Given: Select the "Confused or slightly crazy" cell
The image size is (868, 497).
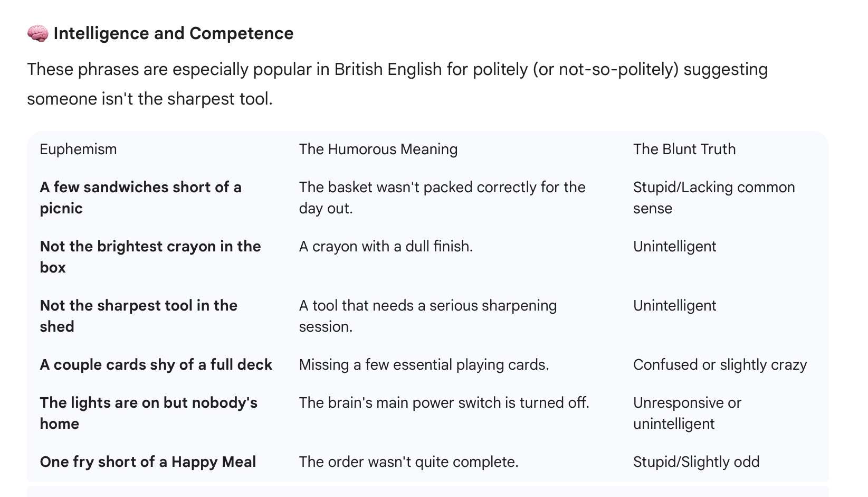Looking at the screenshot, I should coord(720,365).
